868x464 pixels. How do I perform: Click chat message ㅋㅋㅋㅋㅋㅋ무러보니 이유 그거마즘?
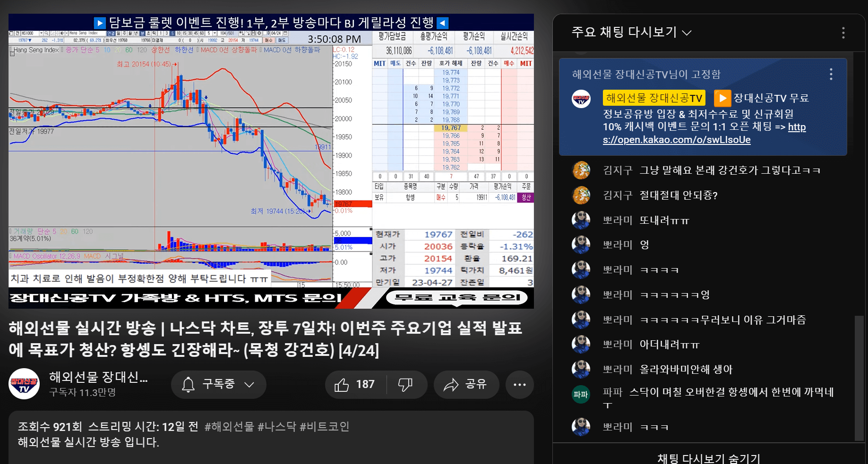click(x=723, y=320)
